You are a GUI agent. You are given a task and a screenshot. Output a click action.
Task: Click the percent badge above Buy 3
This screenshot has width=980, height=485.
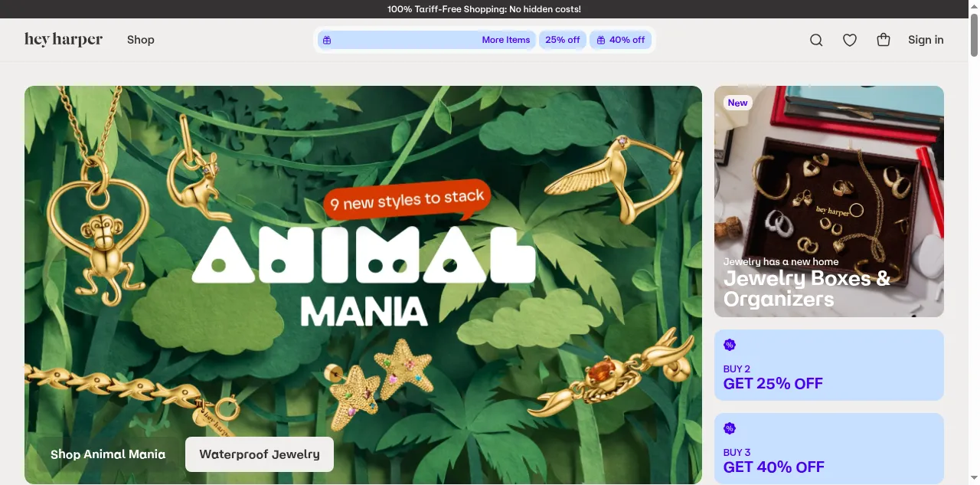click(730, 428)
